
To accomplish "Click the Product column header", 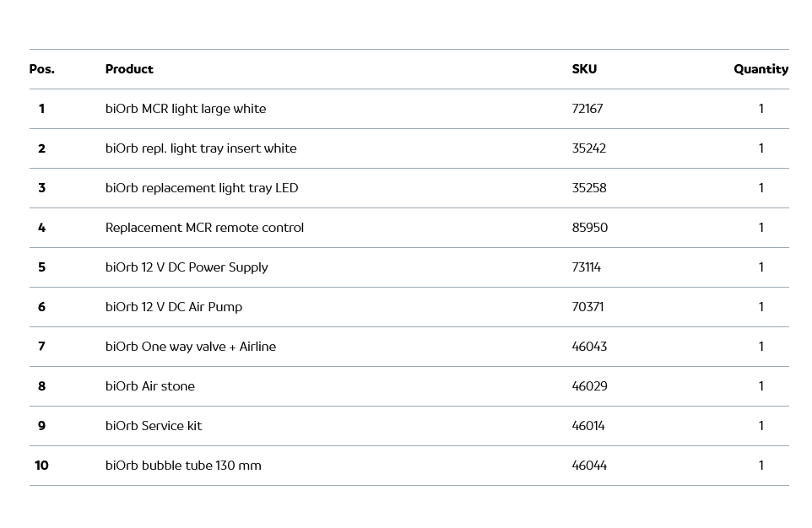I will coord(129,69).
